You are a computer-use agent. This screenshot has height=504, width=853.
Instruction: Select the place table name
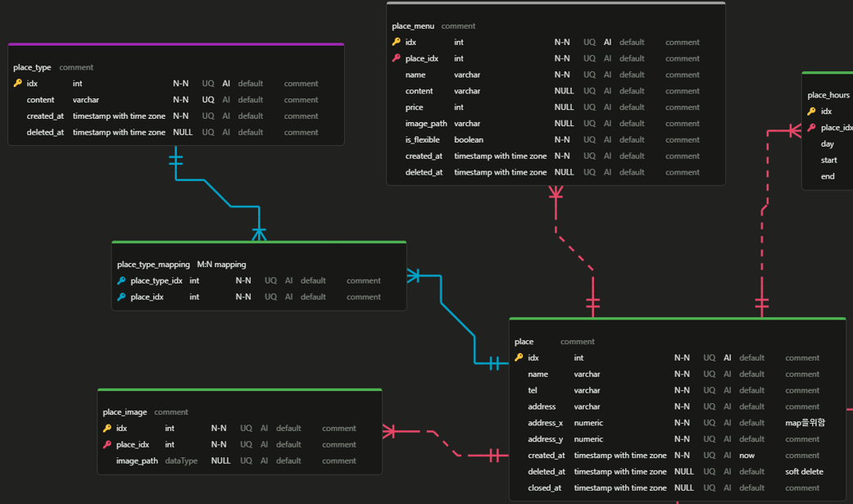[524, 342]
